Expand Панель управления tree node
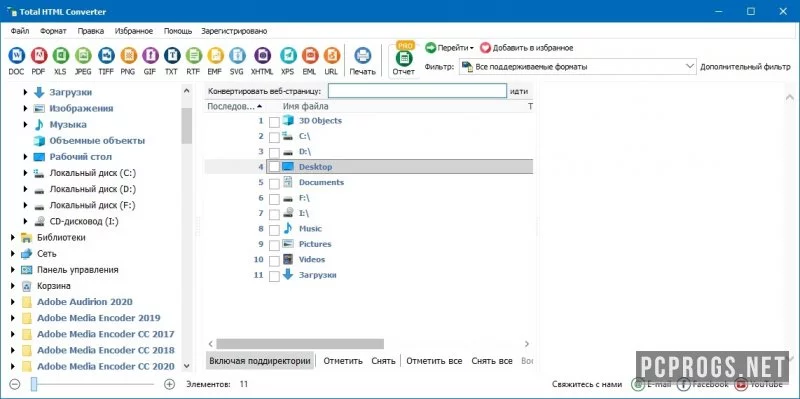The image size is (800, 399). 13,269
